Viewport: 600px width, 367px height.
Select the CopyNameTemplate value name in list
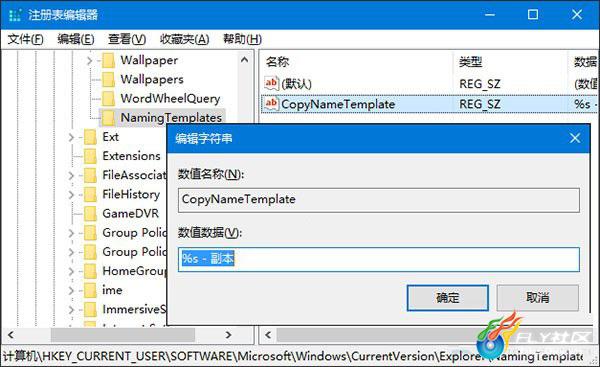tap(338, 104)
